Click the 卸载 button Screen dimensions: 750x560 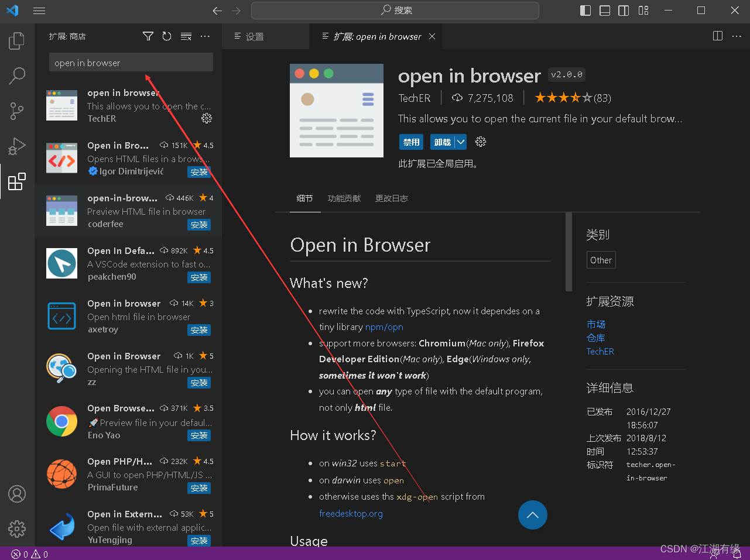pyautogui.click(x=443, y=142)
